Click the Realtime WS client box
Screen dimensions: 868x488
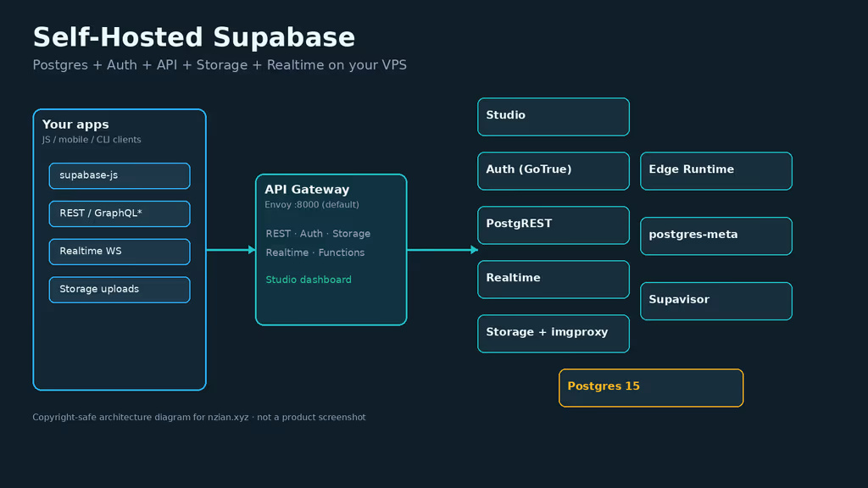click(120, 252)
